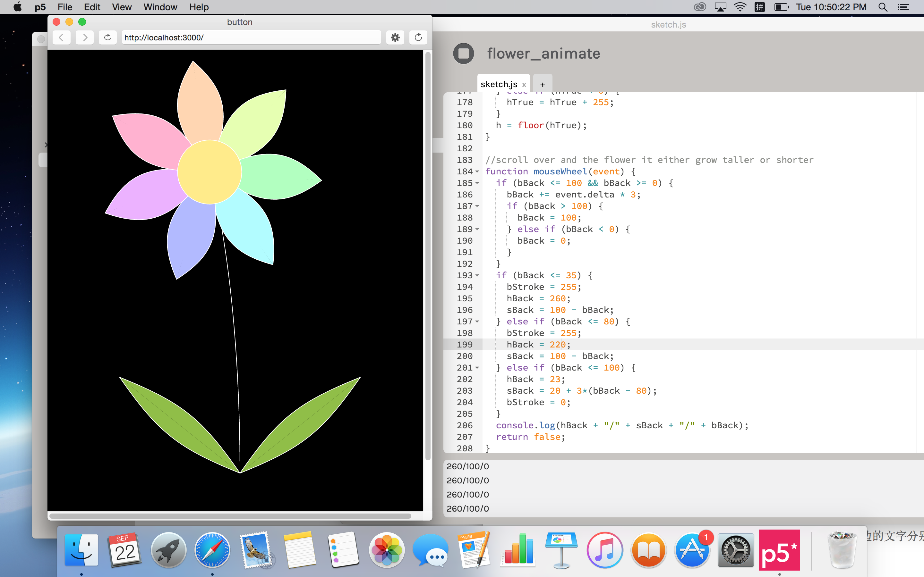Collapse the mouseWheel function at line 184
Viewport: 924px width, 577px height.
click(477, 172)
